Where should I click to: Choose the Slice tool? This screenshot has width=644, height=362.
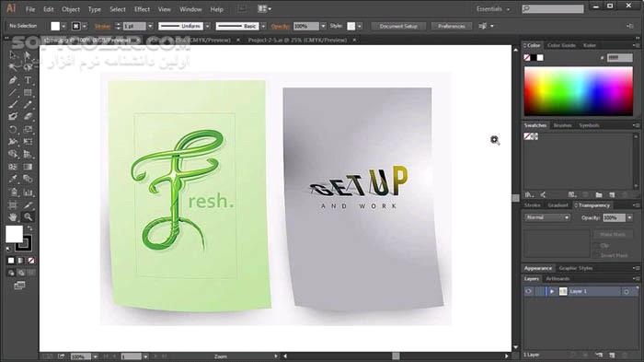[x=28, y=204]
